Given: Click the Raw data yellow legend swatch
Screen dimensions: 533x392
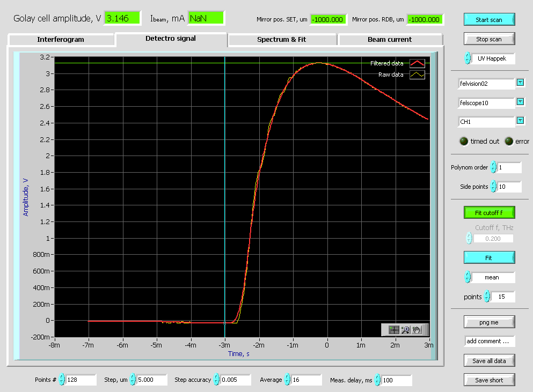Looking at the screenshot, I should point(417,75).
